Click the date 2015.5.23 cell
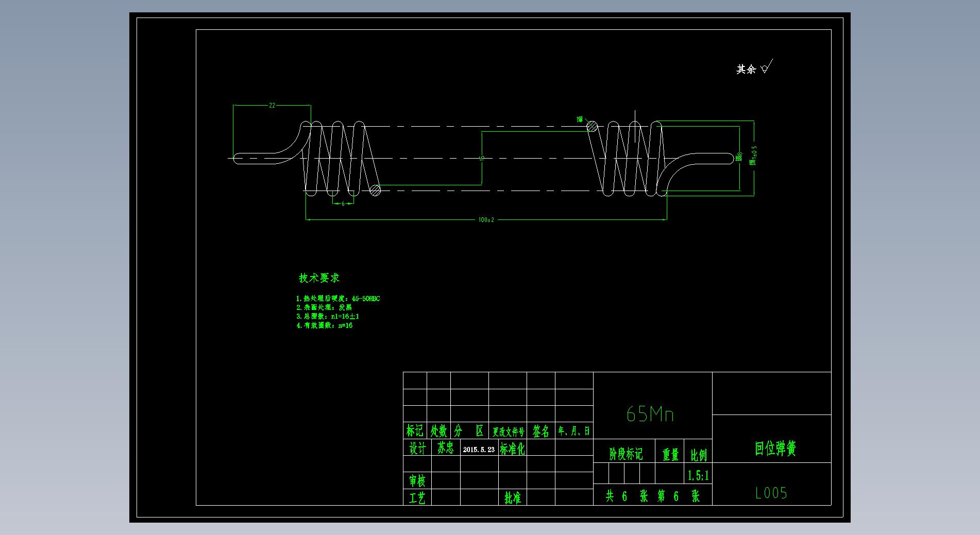The width and height of the screenshot is (980, 535). [479, 450]
